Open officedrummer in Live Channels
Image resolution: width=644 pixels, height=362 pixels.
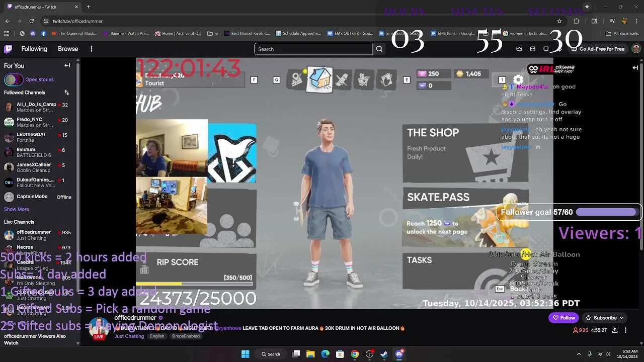(x=39, y=235)
